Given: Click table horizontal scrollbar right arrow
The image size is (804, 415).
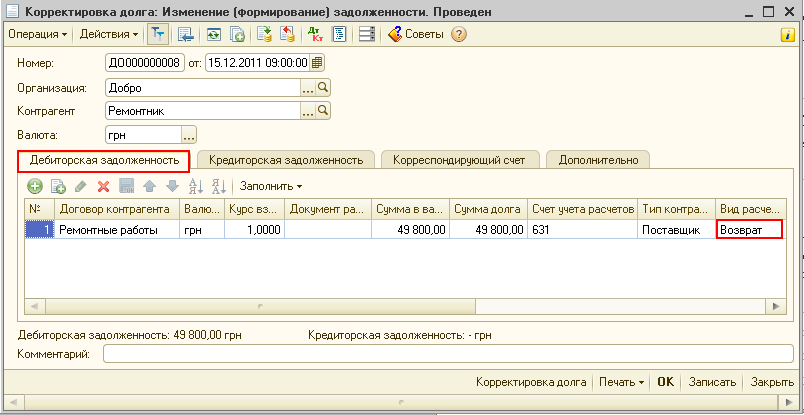Looking at the screenshot, I should pos(775,307).
